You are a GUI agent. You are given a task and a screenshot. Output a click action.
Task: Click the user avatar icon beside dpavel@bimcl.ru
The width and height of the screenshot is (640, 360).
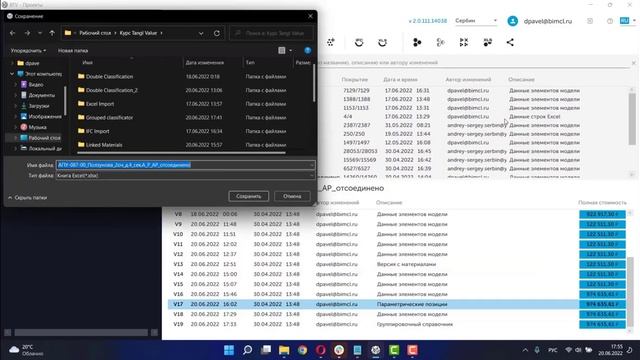point(513,21)
